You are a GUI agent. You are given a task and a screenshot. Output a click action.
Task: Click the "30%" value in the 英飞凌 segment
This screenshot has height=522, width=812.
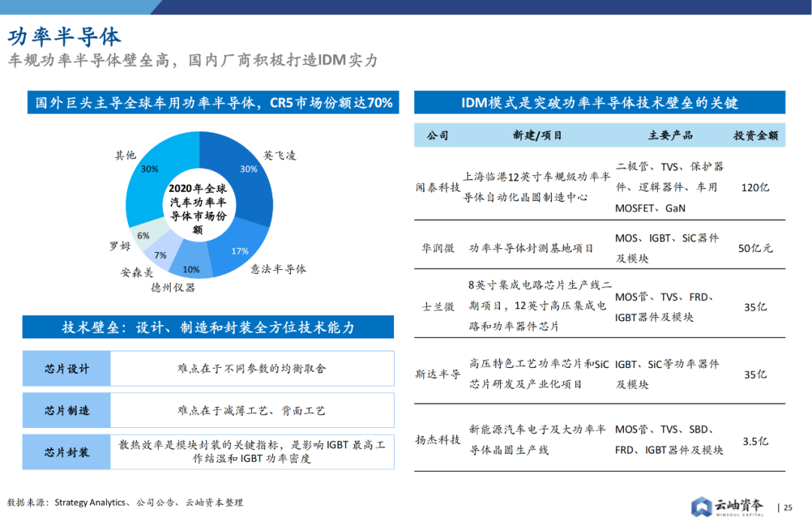pos(249,169)
